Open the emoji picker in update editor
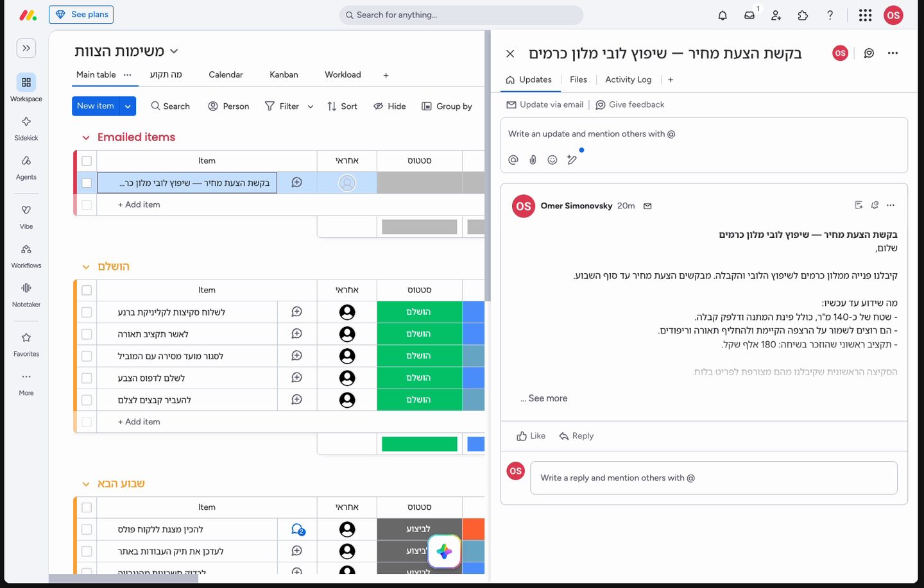924x588 pixels. [552, 160]
